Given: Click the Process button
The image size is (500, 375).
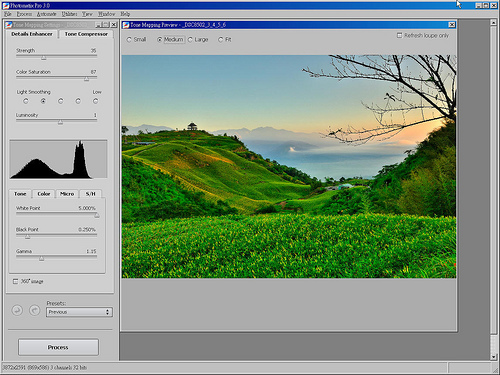Looking at the screenshot, I should pyautogui.click(x=58, y=347).
